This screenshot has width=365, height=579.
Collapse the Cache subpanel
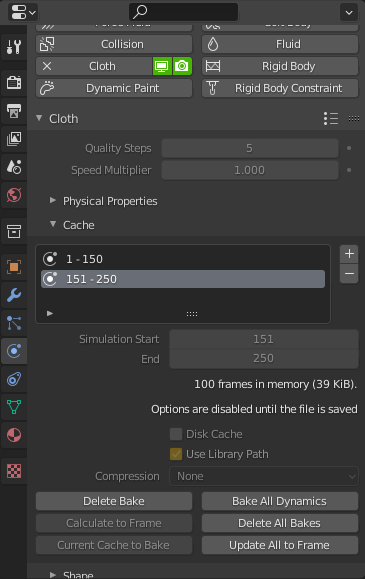(53, 224)
